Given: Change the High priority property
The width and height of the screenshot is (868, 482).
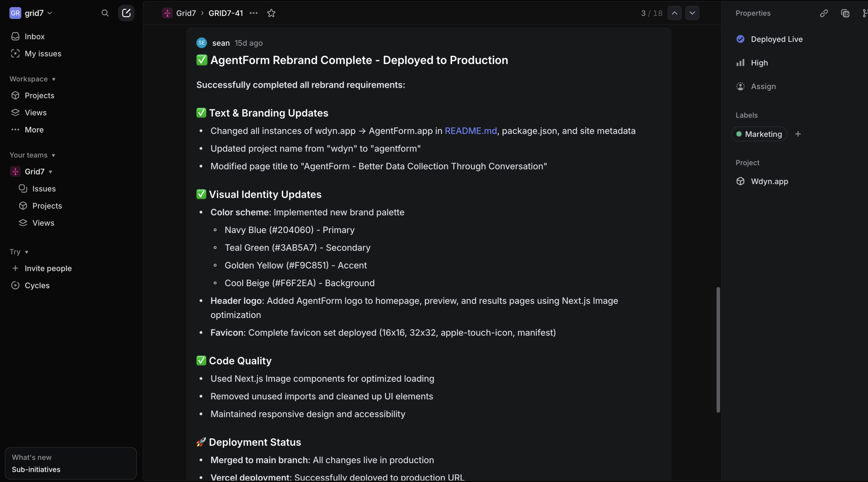Looking at the screenshot, I should (x=752, y=63).
